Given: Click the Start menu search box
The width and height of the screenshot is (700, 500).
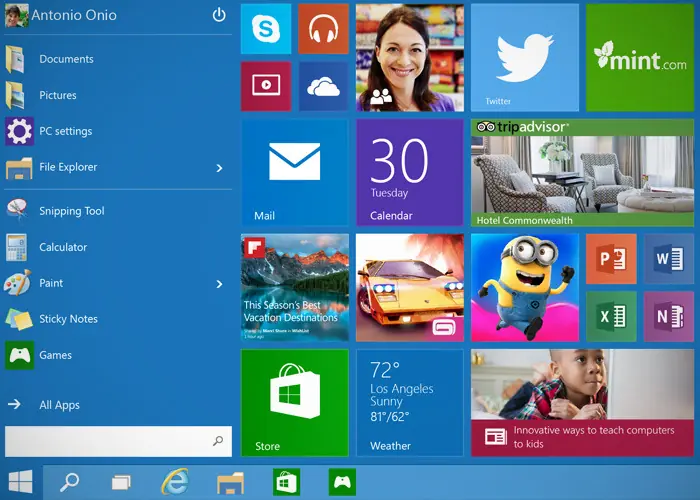Looking at the screenshot, I should coord(118,441).
